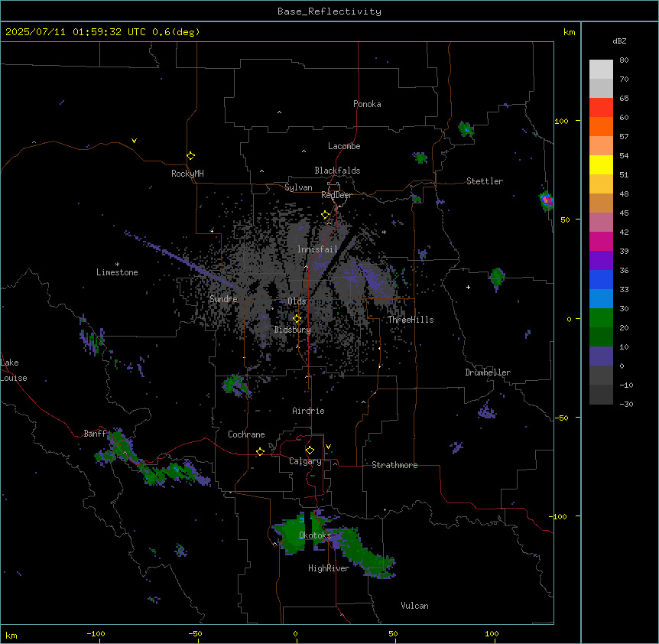Click the Olds label
Viewport: 659px width, 644px height.
297,301
